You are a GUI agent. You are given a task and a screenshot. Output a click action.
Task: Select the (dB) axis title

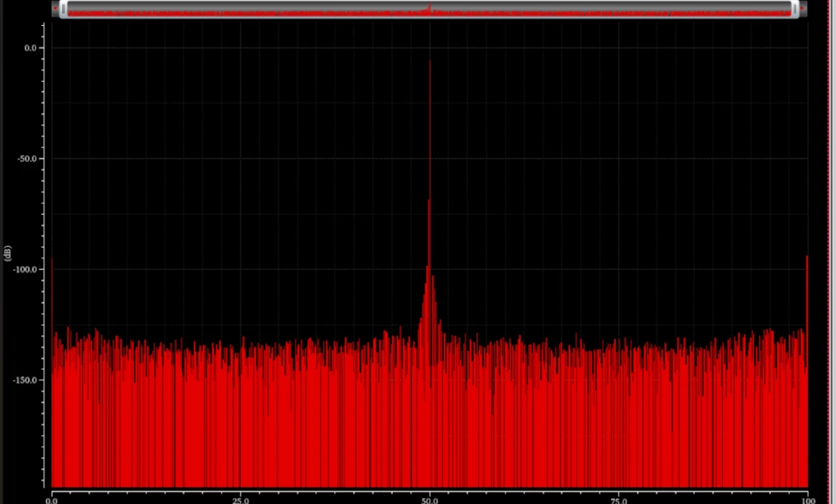click(x=8, y=253)
